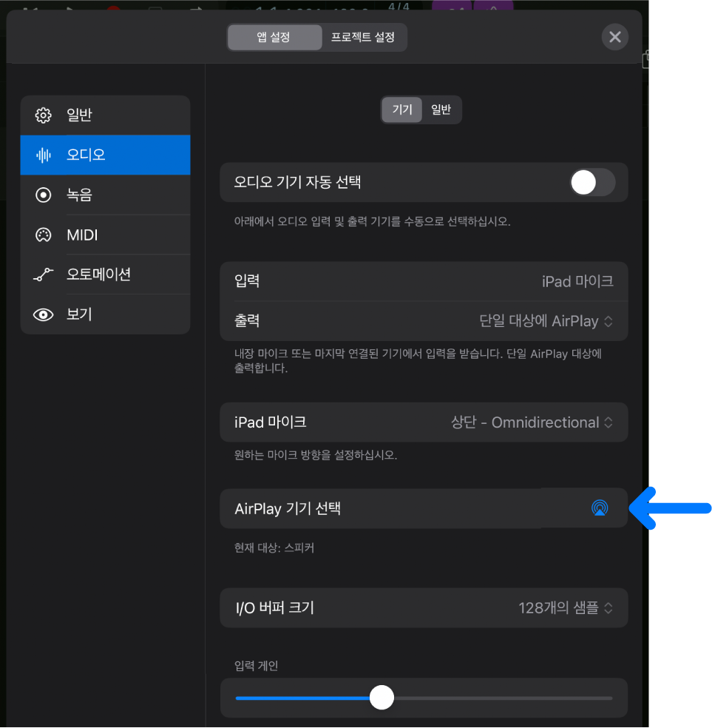Screen dimensions: 712x728
Task: Close the settings dialog with X
Action: point(614,37)
